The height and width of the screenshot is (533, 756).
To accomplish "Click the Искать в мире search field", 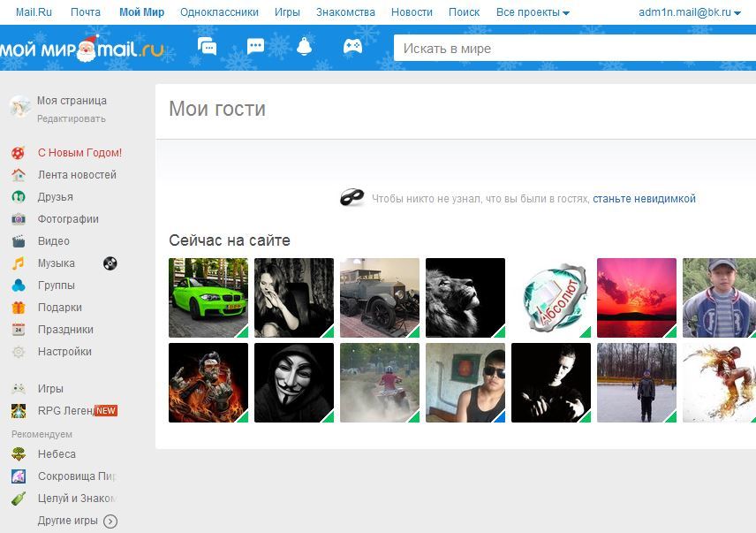I will pos(575,49).
